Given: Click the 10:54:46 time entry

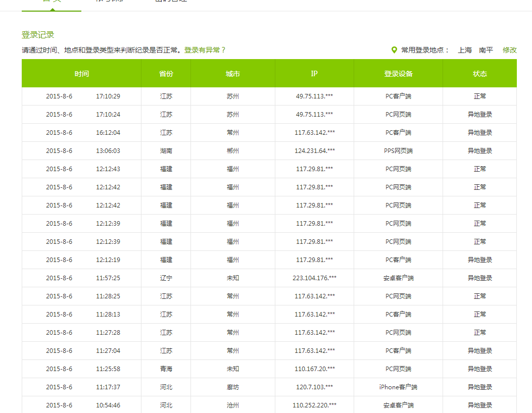Looking at the screenshot, I should pos(108,405).
